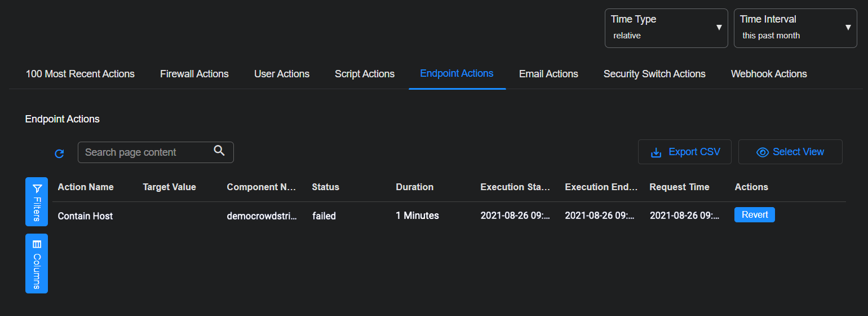Screen dimensions: 868x316
Task: Open the User Actions tab
Action: pos(282,74)
